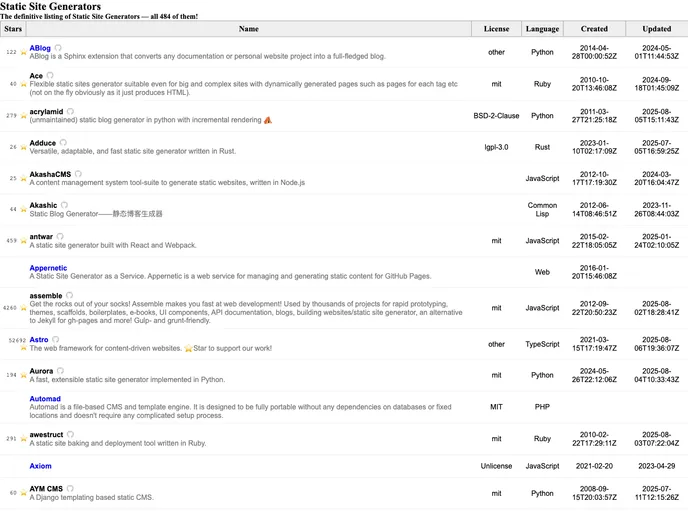This screenshot has height=512, width=688.
Task: Click the star icon in Akashic row
Action: pyautogui.click(x=23, y=209)
